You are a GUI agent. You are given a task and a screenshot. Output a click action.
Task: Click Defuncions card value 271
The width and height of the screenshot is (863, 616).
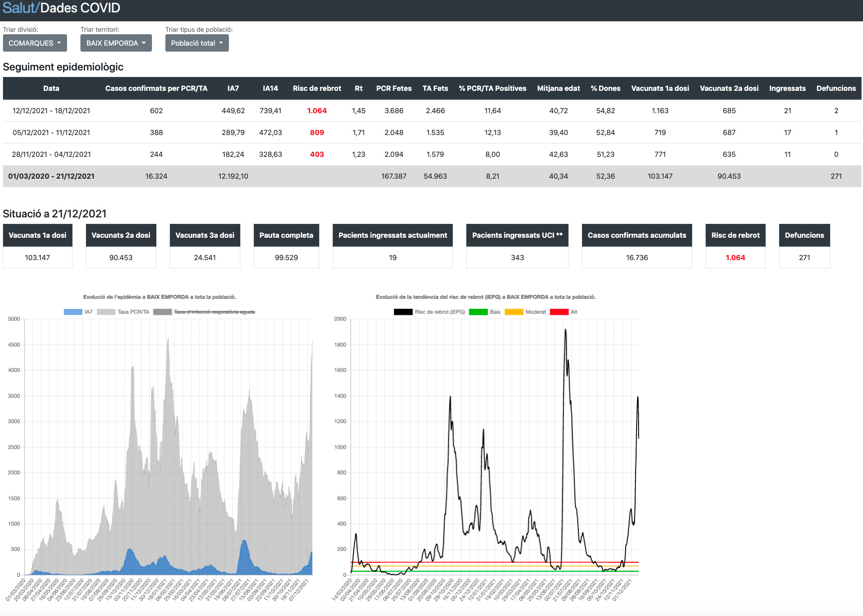[804, 258]
